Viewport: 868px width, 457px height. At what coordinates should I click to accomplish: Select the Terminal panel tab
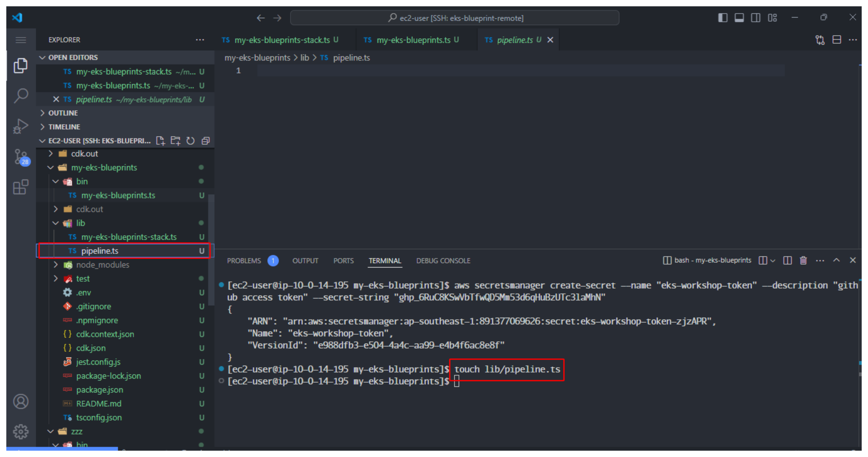point(385,261)
